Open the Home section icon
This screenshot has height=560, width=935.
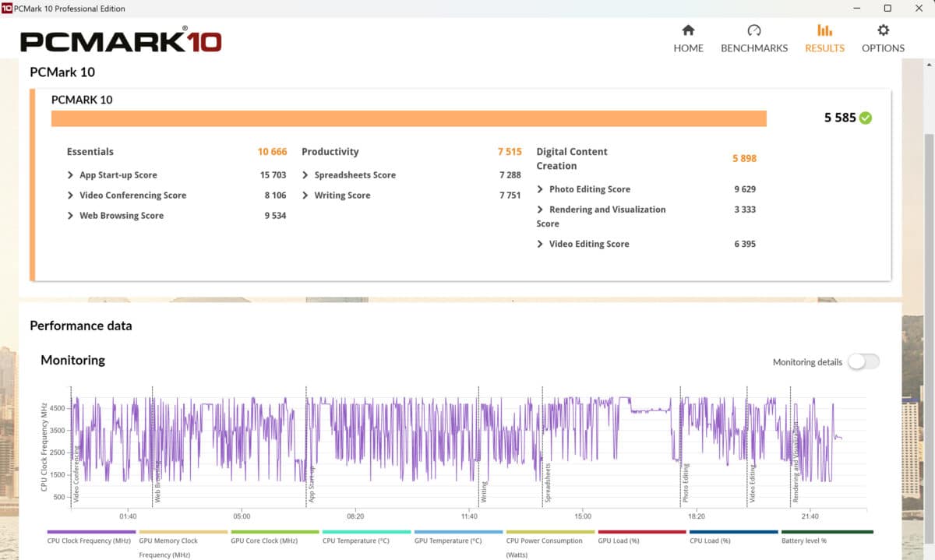click(x=688, y=30)
